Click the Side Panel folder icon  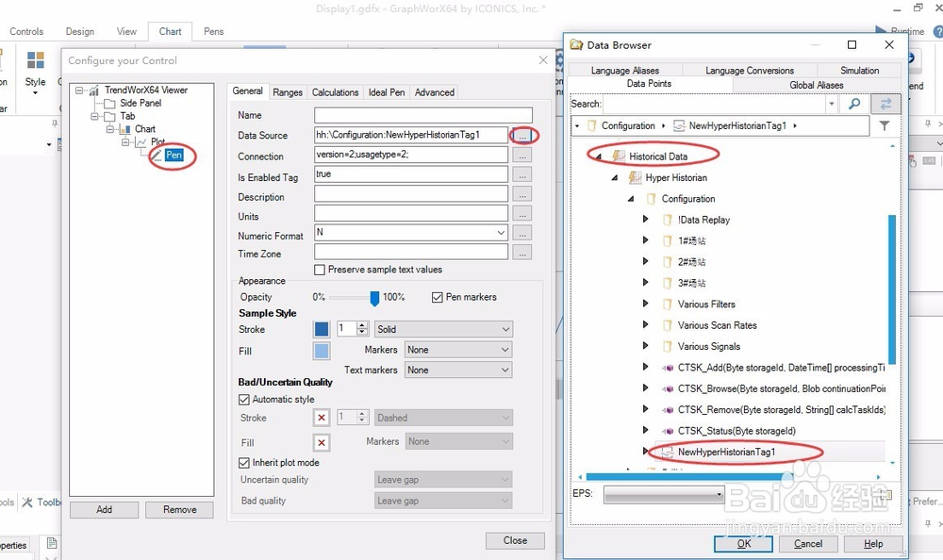109,104
